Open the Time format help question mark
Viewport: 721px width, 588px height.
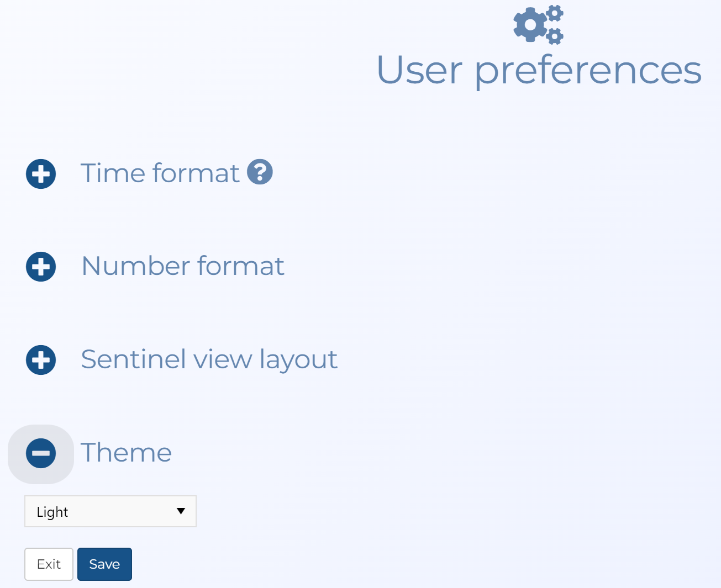click(x=260, y=172)
